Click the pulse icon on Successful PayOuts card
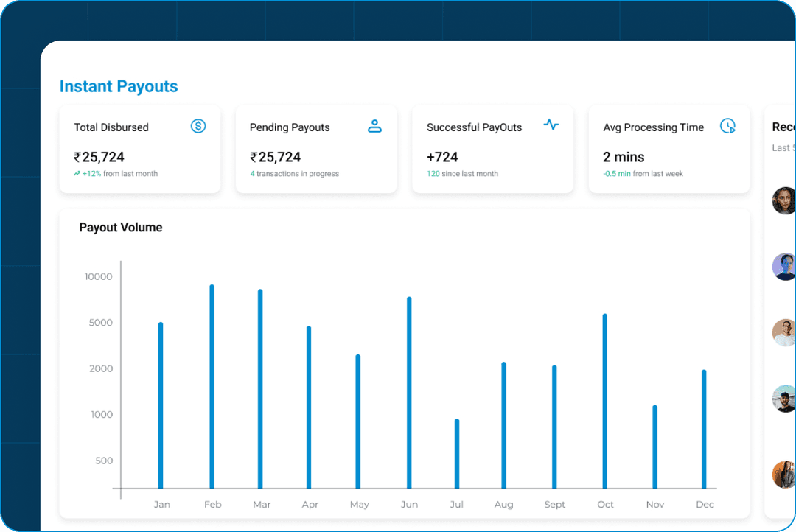 pyautogui.click(x=551, y=125)
